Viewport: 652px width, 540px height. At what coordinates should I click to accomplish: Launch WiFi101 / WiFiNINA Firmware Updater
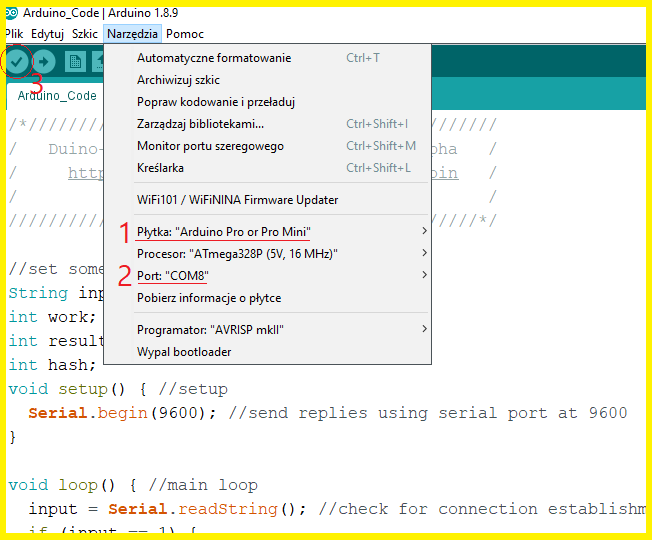pos(267,200)
